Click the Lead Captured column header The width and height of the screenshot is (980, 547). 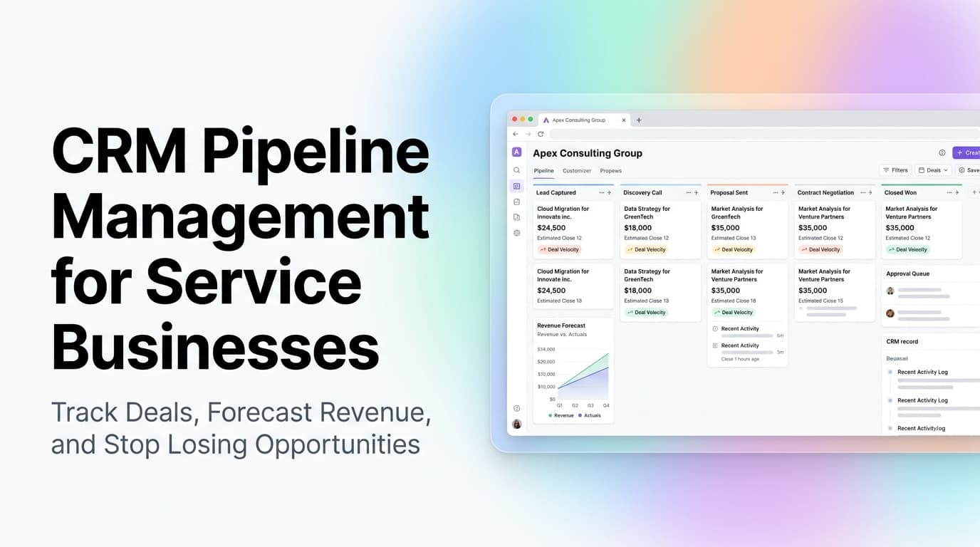pos(556,193)
